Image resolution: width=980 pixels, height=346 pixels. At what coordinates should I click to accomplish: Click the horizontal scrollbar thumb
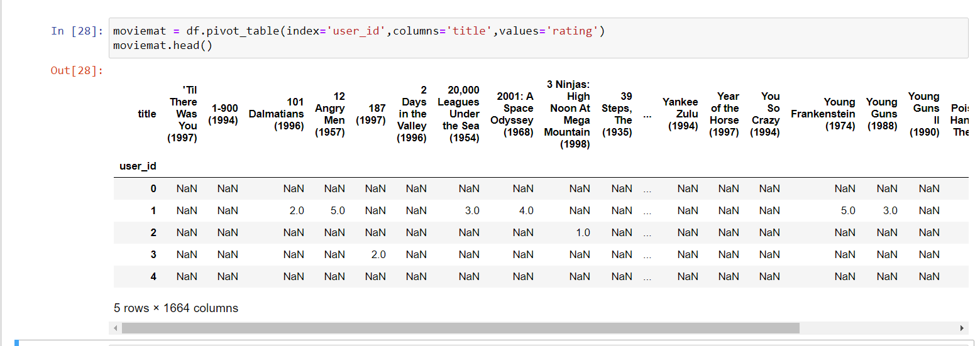pyautogui.click(x=461, y=328)
